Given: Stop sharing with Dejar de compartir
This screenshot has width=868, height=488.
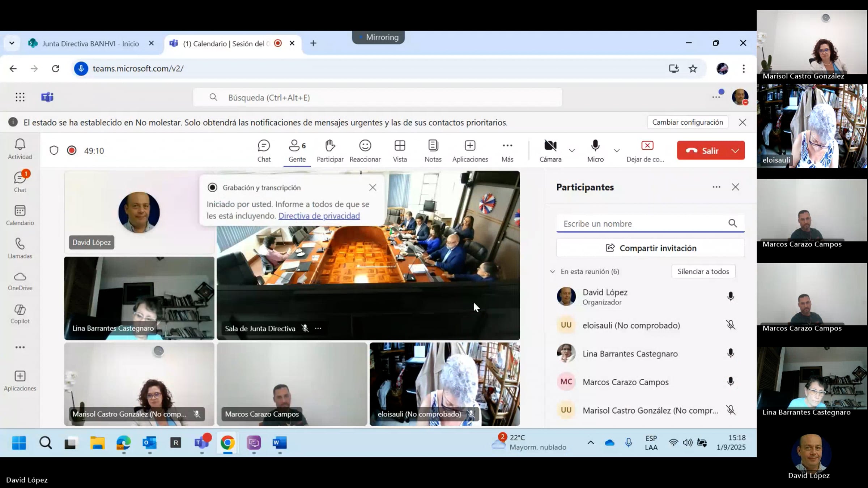Looking at the screenshot, I should pos(646,151).
